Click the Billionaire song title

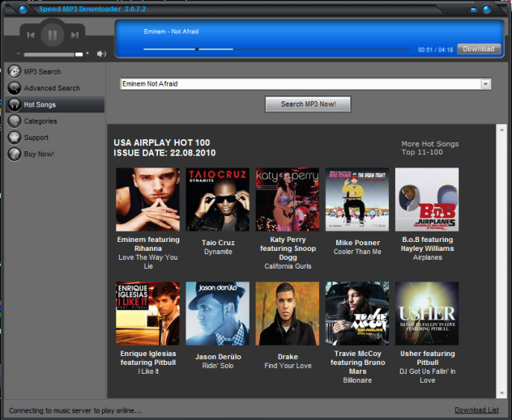[357, 380]
